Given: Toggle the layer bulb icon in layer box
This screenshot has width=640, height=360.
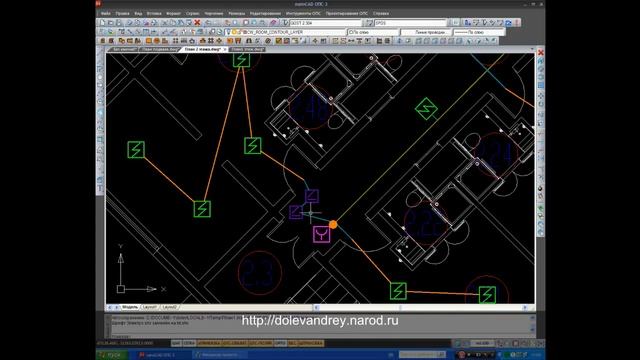Looking at the screenshot, I should (228, 32).
